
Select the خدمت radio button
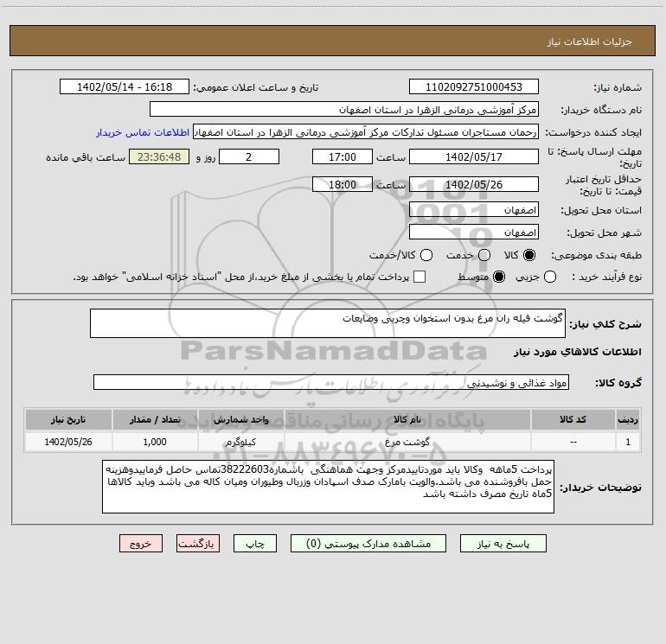[484, 255]
